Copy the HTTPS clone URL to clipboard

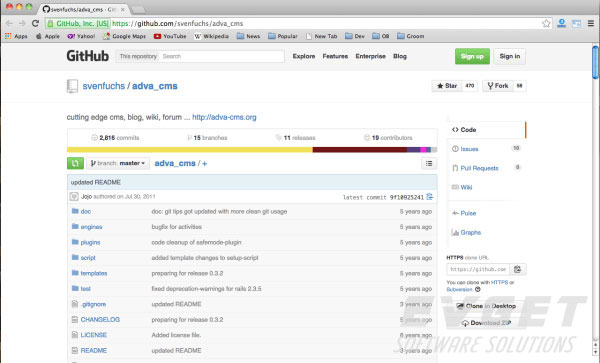518,269
